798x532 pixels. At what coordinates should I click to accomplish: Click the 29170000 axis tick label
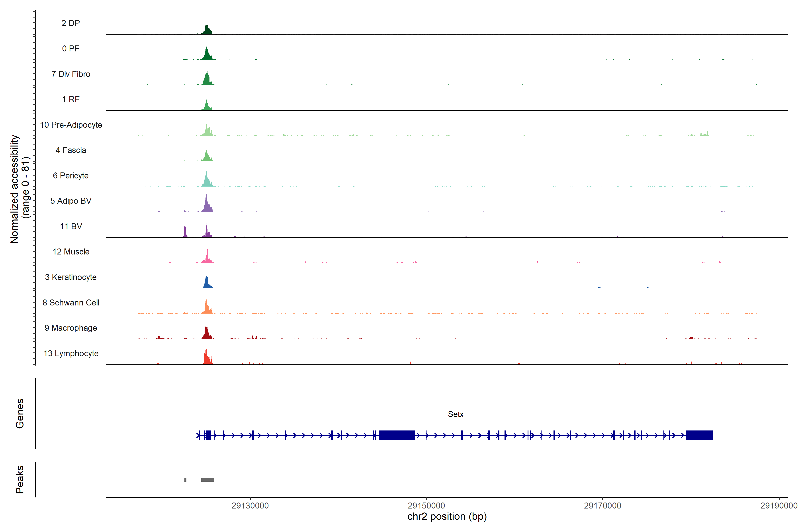[602, 506]
